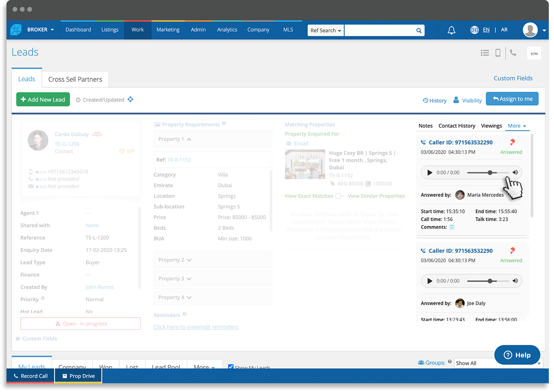This screenshot has height=392, width=554.
Task: Open the Groups Show All dropdown
Action: [497, 363]
